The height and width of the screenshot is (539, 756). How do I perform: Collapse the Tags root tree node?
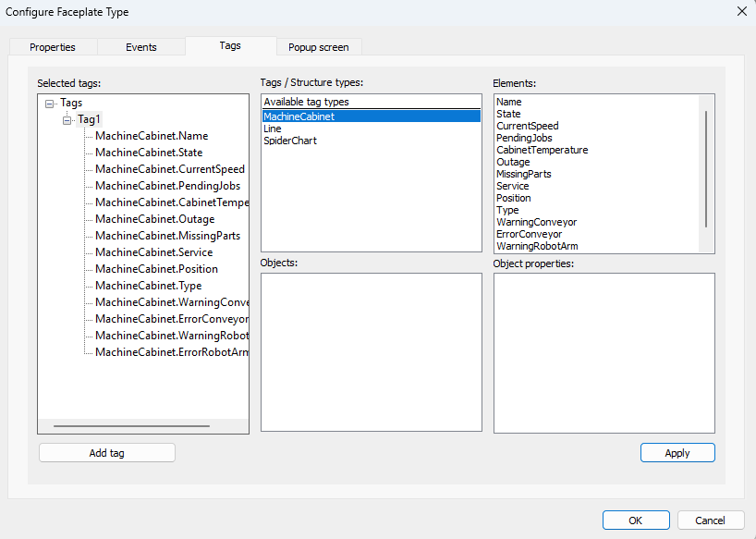point(49,104)
